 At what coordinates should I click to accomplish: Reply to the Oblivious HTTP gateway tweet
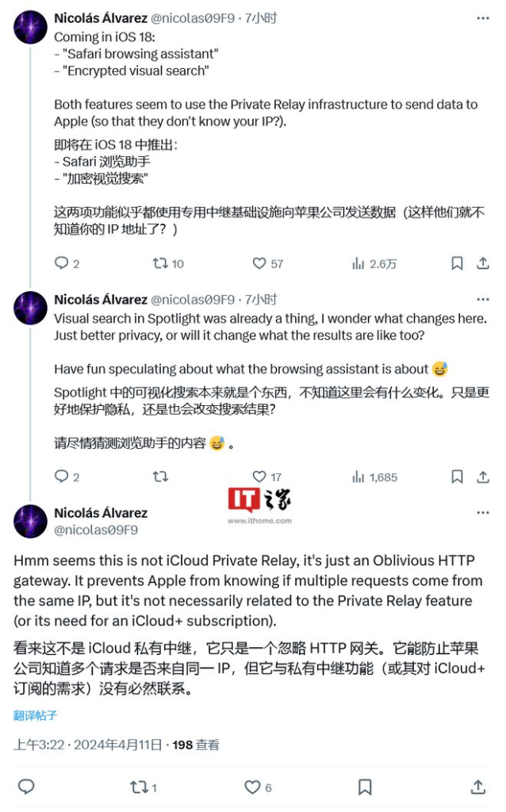26,787
